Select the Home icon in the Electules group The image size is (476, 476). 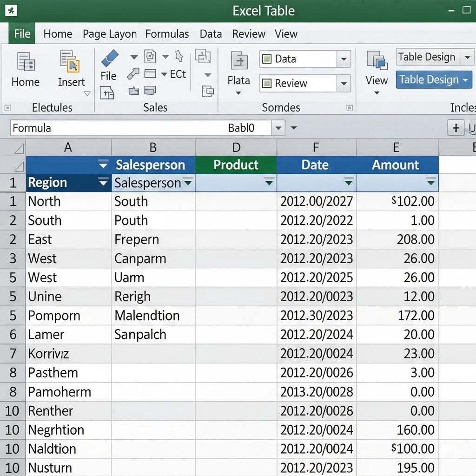coord(25,63)
